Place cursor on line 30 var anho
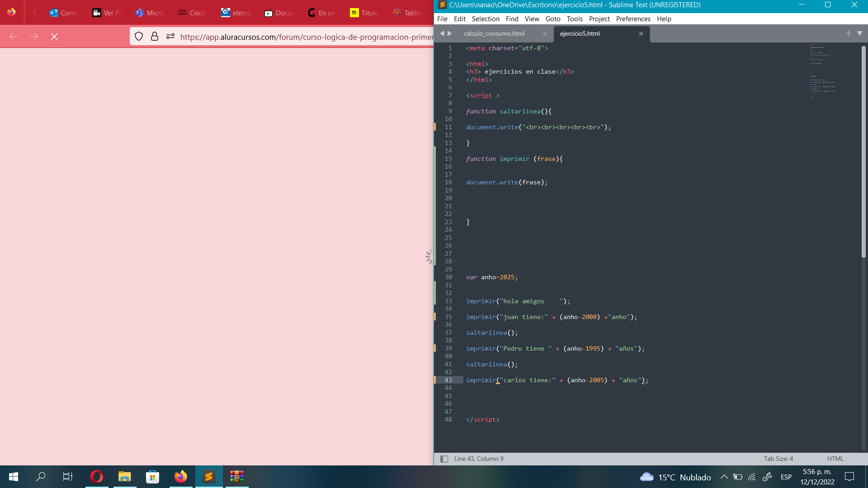The height and width of the screenshot is (488, 868). click(x=492, y=277)
